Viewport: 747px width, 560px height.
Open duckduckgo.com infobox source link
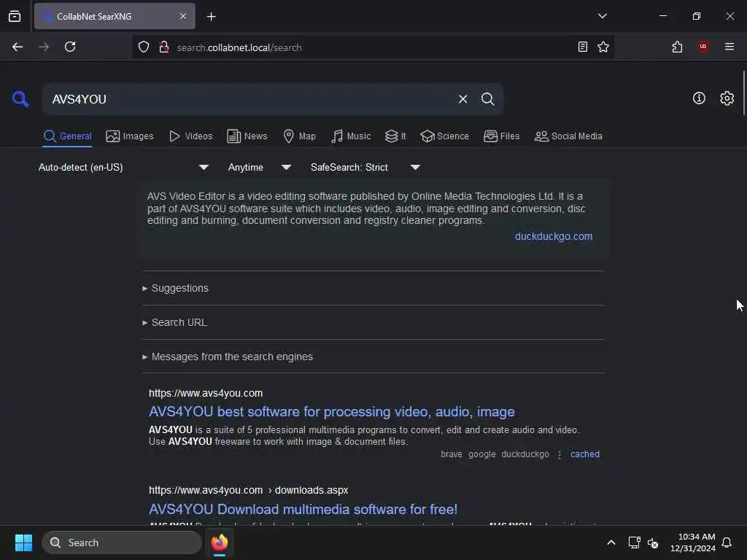(x=554, y=237)
